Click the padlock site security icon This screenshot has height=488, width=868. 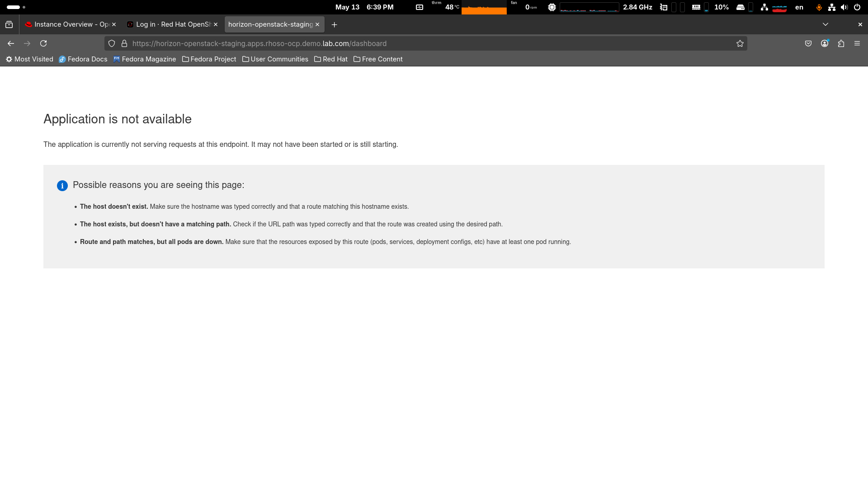click(x=124, y=43)
